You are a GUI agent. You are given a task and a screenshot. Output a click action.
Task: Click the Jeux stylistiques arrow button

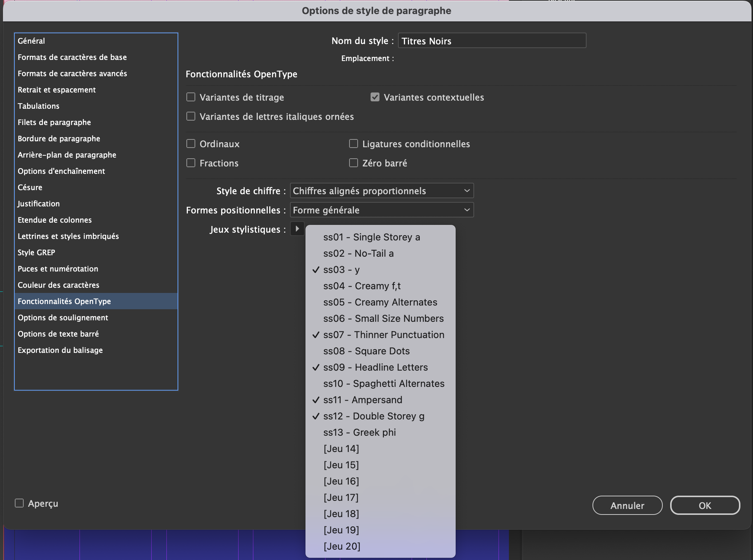click(297, 229)
